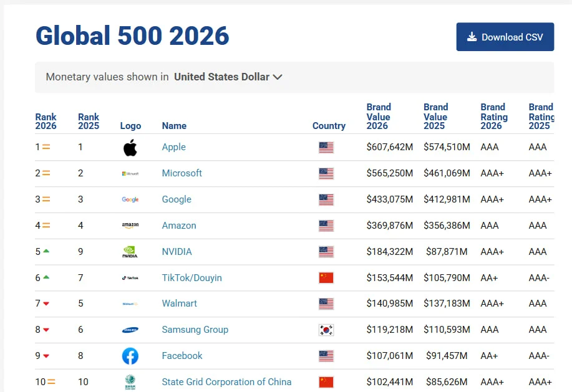Sort by Brand Value 2026 column header
Image resolution: width=572 pixels, height=392 pixels.
click(x=379, y=117)
